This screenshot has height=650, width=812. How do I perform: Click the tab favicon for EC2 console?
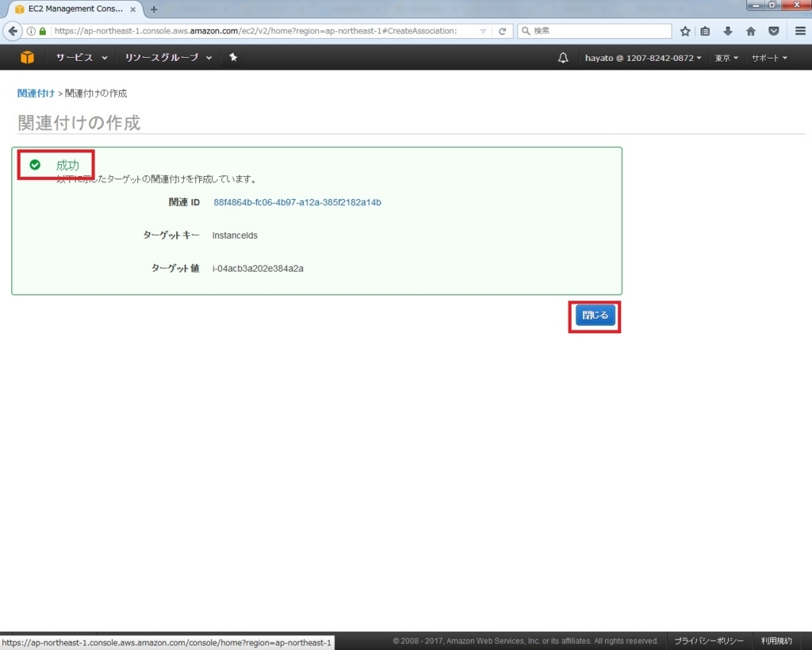20,10
